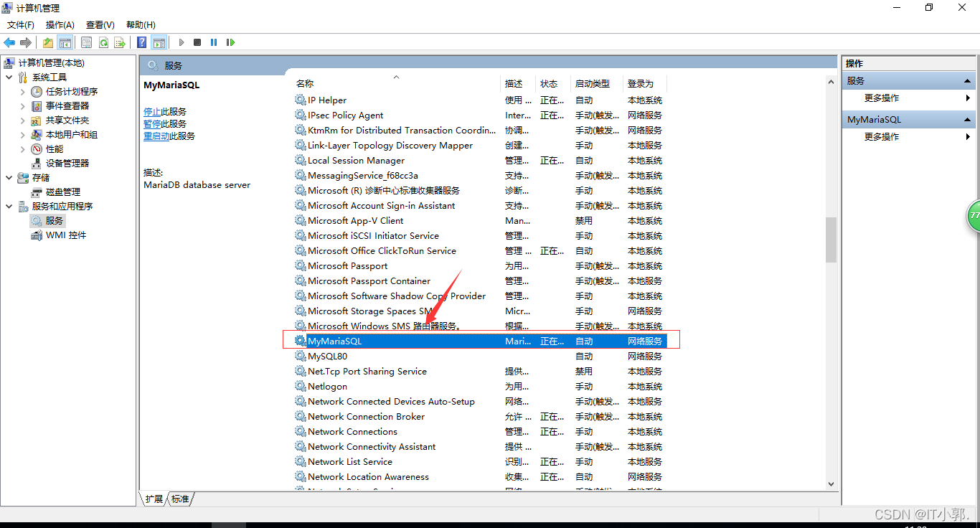
Task: Expand the 本地用户和组 tree node
Action: [22, 135]
